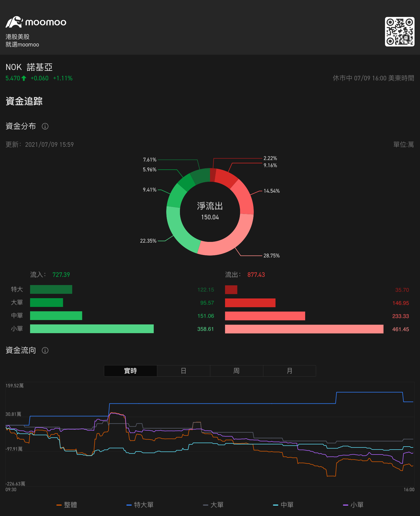Click the green up arrow beside 5.470

click(24, 78)
